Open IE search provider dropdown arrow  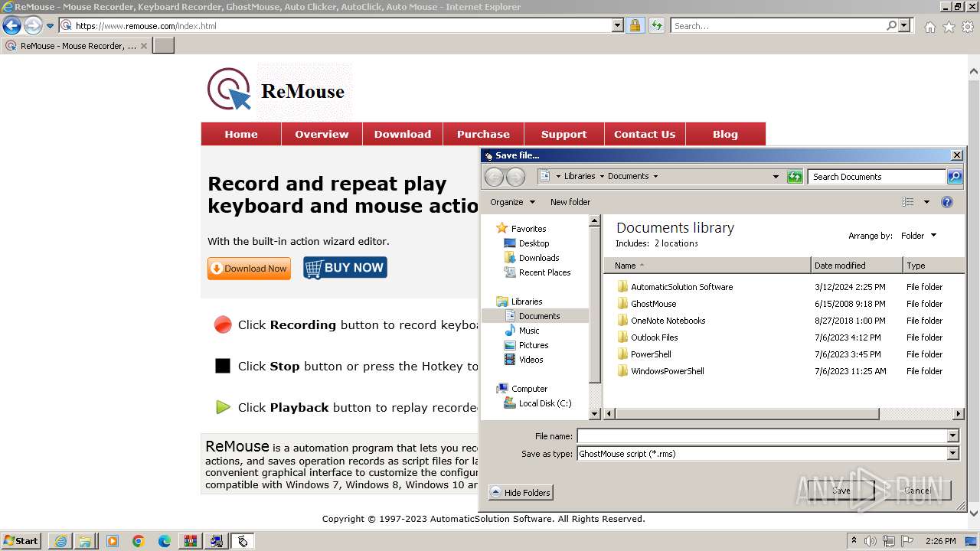[904, 25]
